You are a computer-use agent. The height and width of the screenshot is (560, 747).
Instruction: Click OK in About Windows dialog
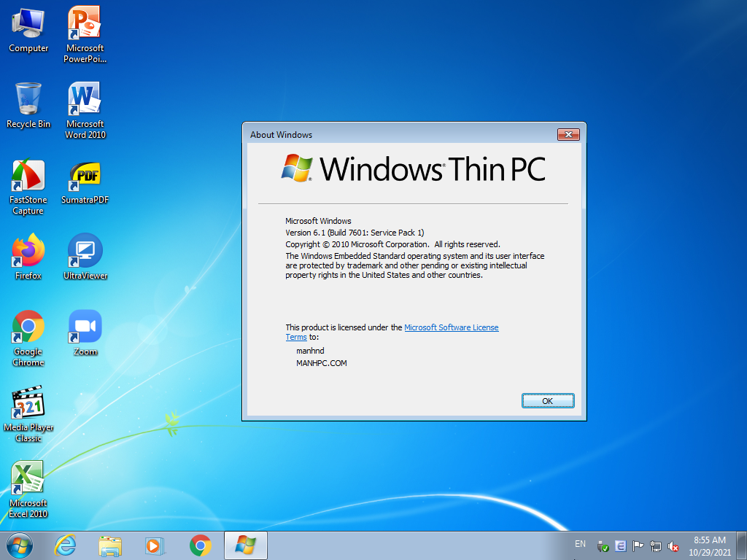click(x=547, y=401)
